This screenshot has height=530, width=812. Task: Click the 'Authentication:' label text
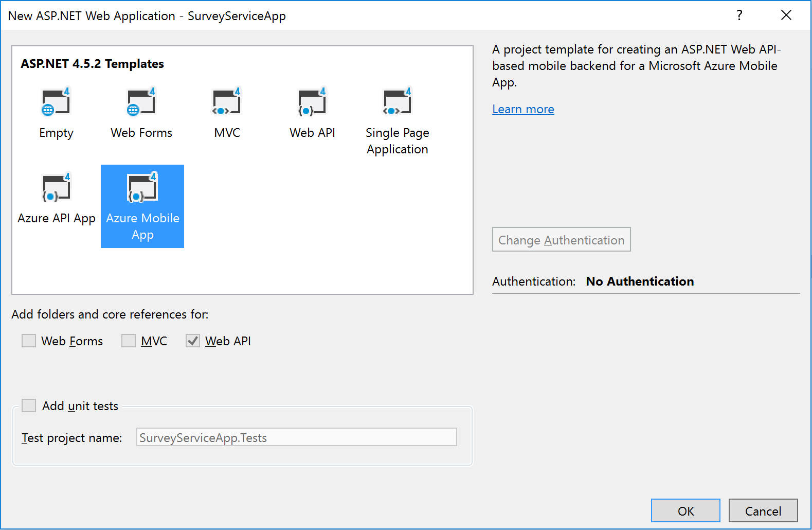click(534, 281)
